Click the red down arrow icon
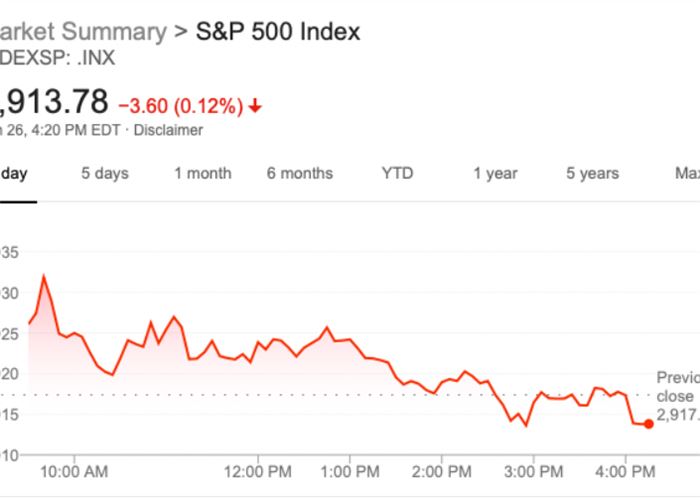Image resolution: width=700 pixels, height=500 pixels. [x=256, y=105]
